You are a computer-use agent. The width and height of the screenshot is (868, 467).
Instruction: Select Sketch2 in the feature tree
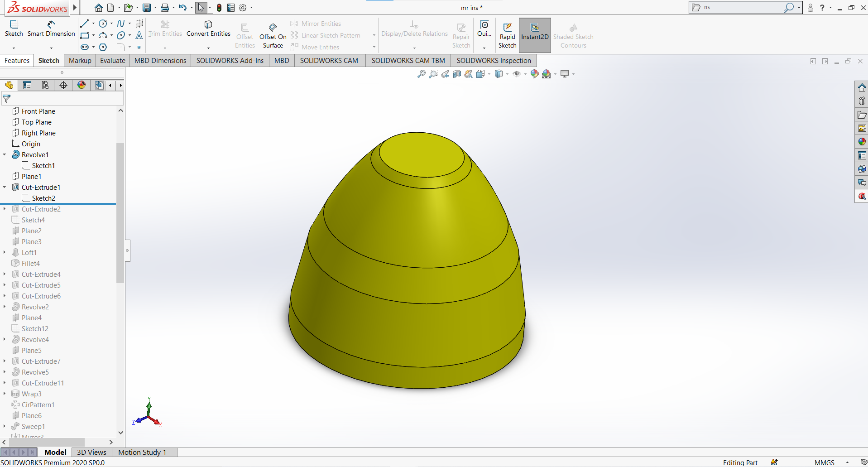click(x=43, y=198)
